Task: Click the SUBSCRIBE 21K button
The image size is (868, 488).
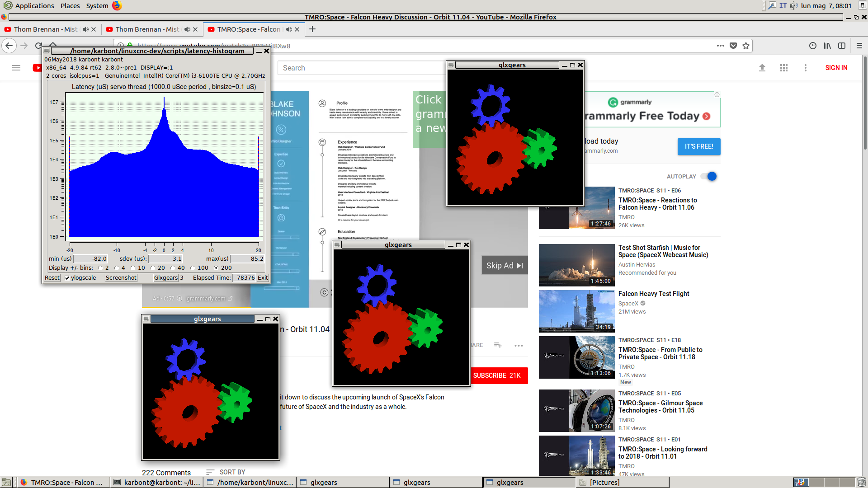Action: pyautogui.click(x=497, y=375)
